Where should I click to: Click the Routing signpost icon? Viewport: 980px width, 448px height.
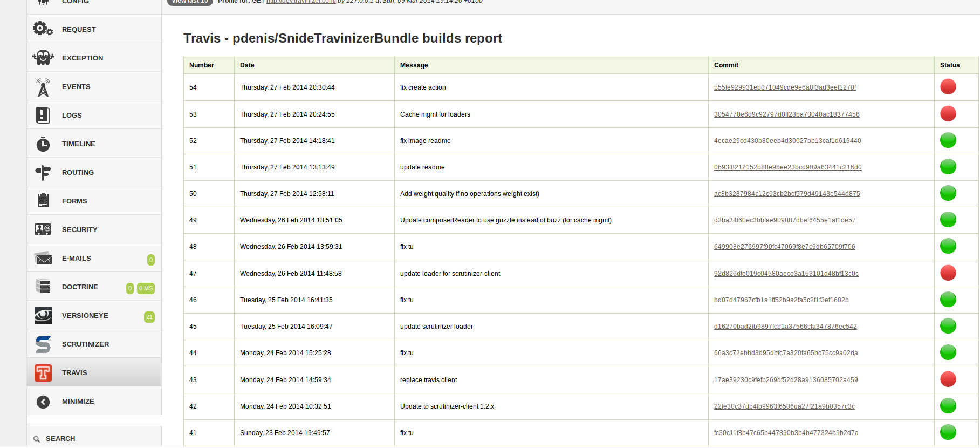(43, 173)
